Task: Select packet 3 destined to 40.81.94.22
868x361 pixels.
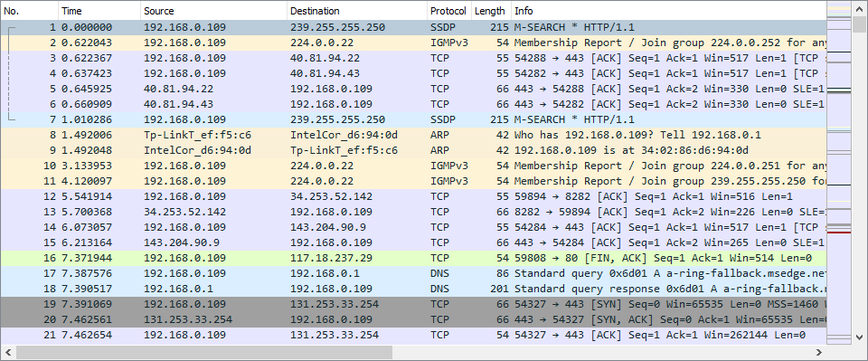Action: [x=413, y=58]
